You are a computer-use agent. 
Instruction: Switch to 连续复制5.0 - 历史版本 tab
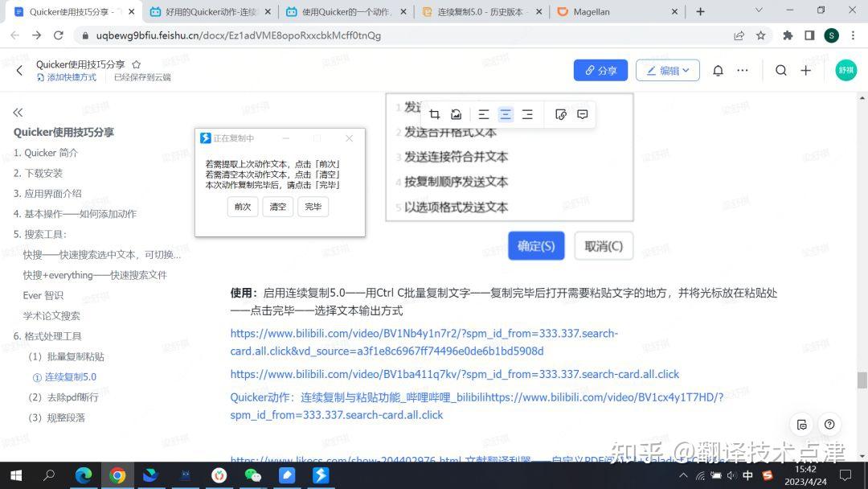[481, 11]
